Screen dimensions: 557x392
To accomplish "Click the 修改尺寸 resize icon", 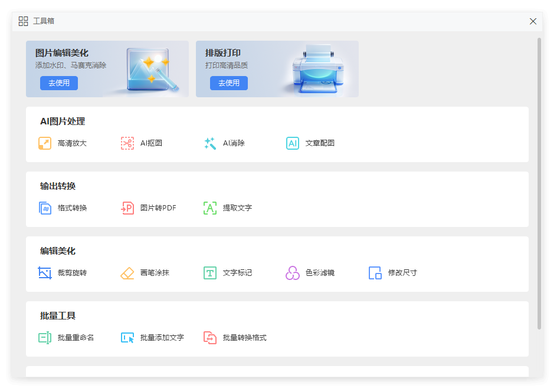I will pos(375,273).
